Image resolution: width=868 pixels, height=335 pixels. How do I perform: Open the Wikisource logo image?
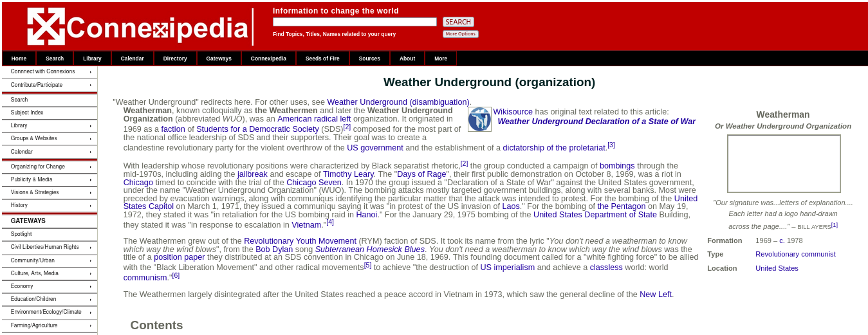coord(479,120)
